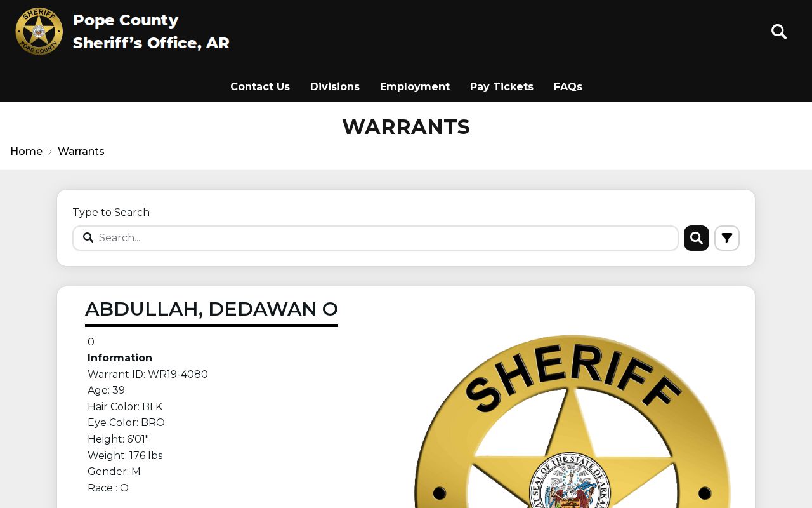Open the site search magnifier in header
Screen dimensions: 812x508
(x=779, y=32)
